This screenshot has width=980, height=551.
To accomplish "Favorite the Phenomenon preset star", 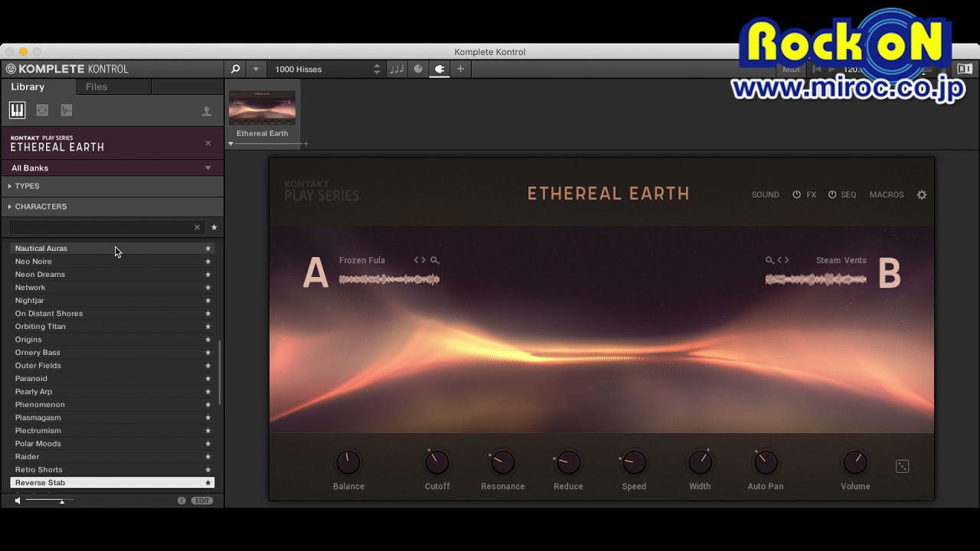I will point(207,404).
